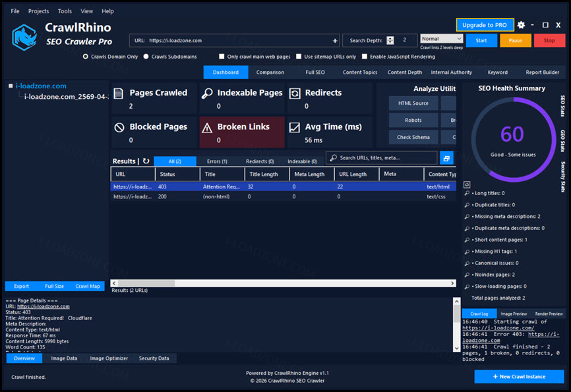Click magnifier beside Slow-loading pages
This screenshot has width=571, height=392.
(x=467, y=287)
